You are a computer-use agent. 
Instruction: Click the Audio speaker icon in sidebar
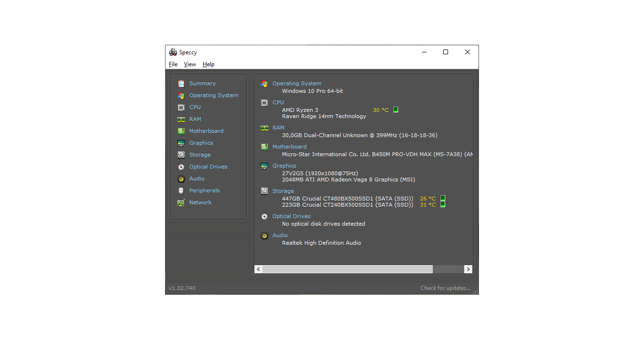click(x=181, y=179)
